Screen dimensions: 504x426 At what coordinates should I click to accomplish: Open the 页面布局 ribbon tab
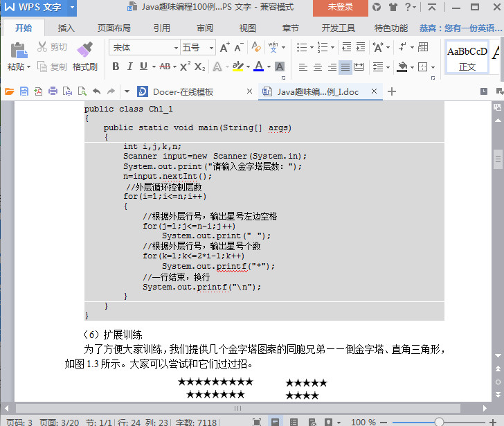(x=114, y=28)
